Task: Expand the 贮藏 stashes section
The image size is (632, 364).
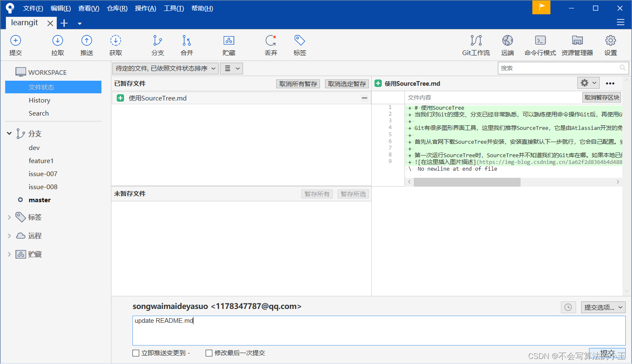Action: click(x=9, y=254)
